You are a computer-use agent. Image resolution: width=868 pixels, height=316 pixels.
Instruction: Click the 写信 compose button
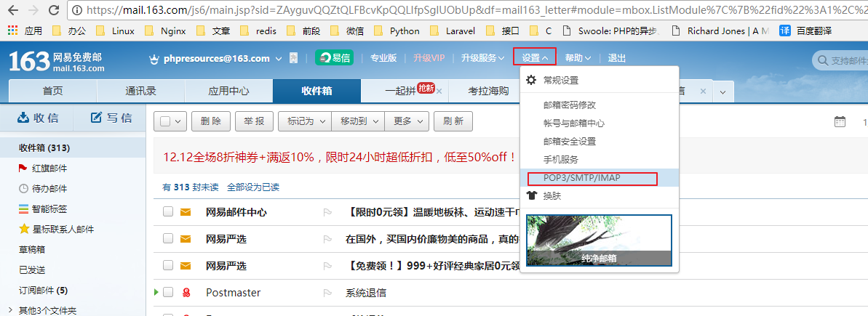click(x=111, y=118)
